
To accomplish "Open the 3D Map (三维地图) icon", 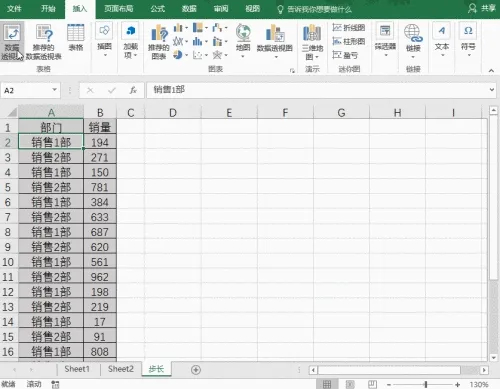I will [x=312, y=33].
